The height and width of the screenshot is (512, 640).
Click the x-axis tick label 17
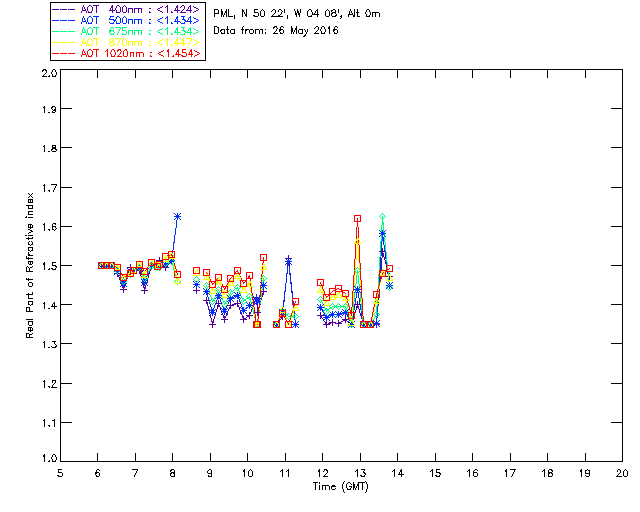click(x=510, y=473)
